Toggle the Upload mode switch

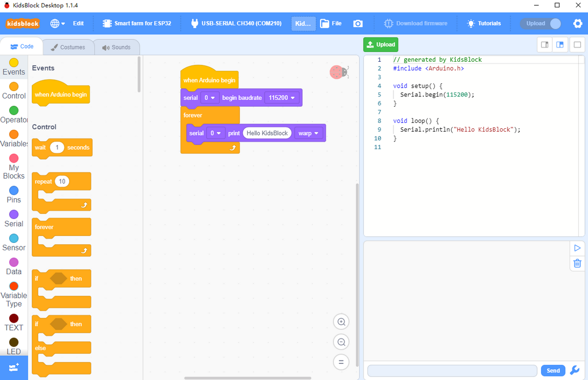[541, 24]
